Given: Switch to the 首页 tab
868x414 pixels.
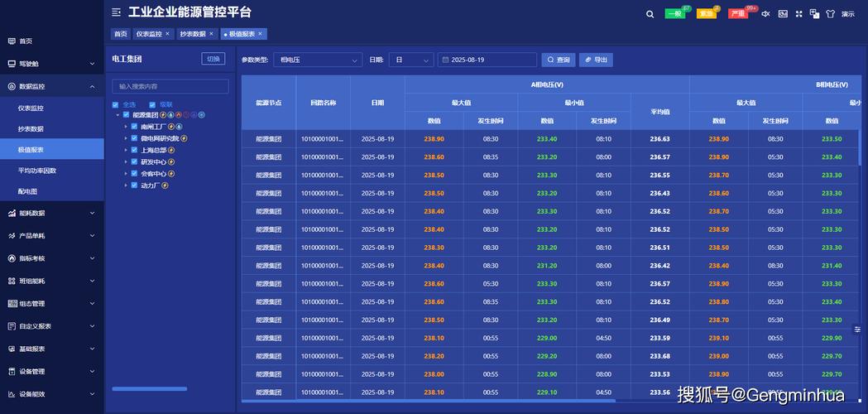Looking at the screenshot, I should tap(120, 34).
